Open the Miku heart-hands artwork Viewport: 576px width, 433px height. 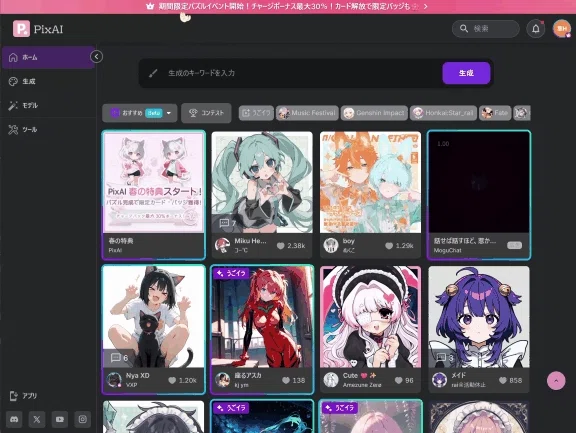pos(262,182)
